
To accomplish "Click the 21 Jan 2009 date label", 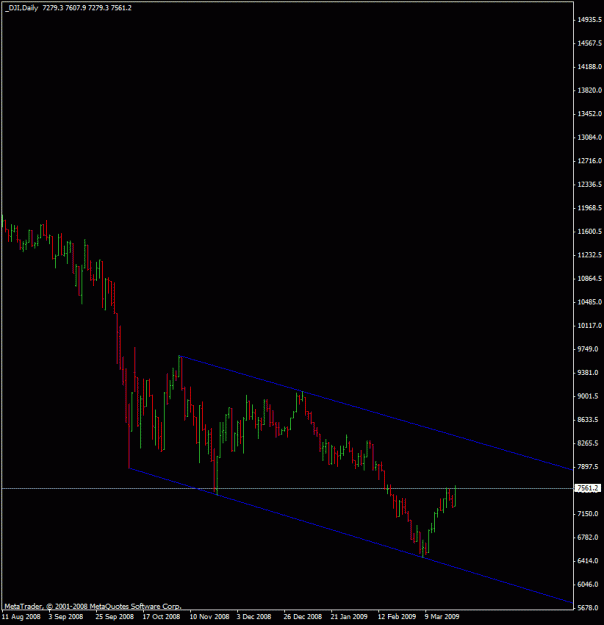I will pos(349,617).
